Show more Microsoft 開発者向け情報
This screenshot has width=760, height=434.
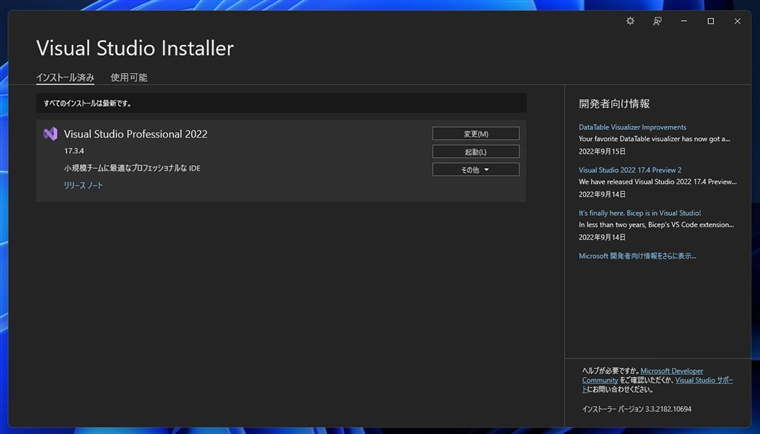click(x=637, y=256)
